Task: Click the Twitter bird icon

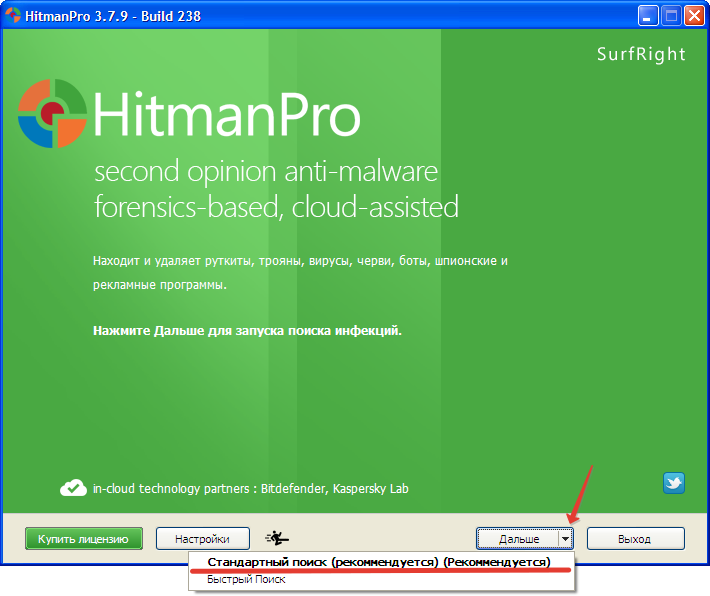Action: click(673, 483)
